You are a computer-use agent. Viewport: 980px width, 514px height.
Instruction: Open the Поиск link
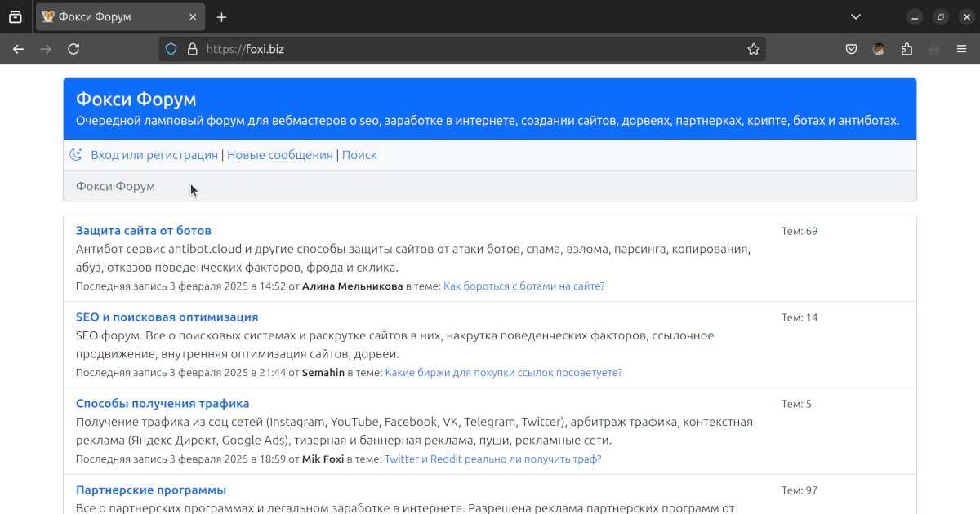(359, 155)
